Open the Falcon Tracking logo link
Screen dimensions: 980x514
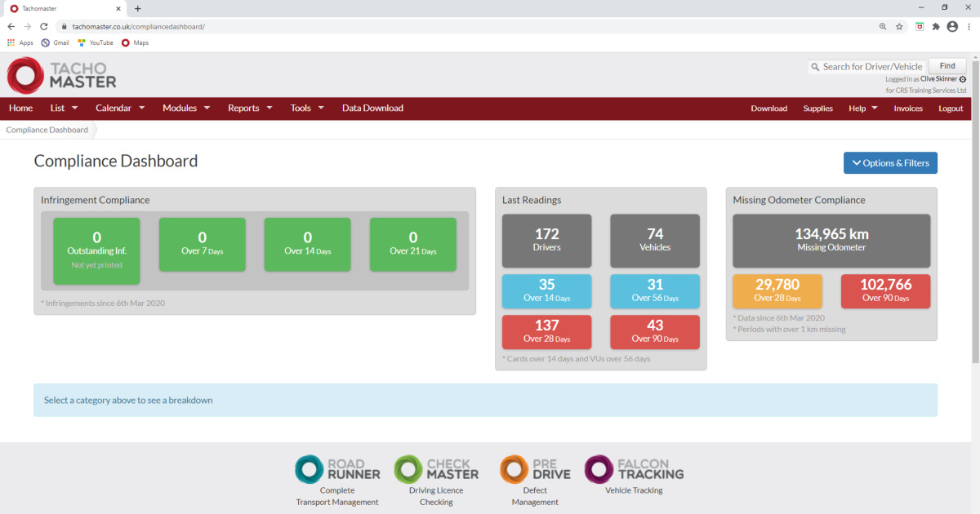point(634,468)
